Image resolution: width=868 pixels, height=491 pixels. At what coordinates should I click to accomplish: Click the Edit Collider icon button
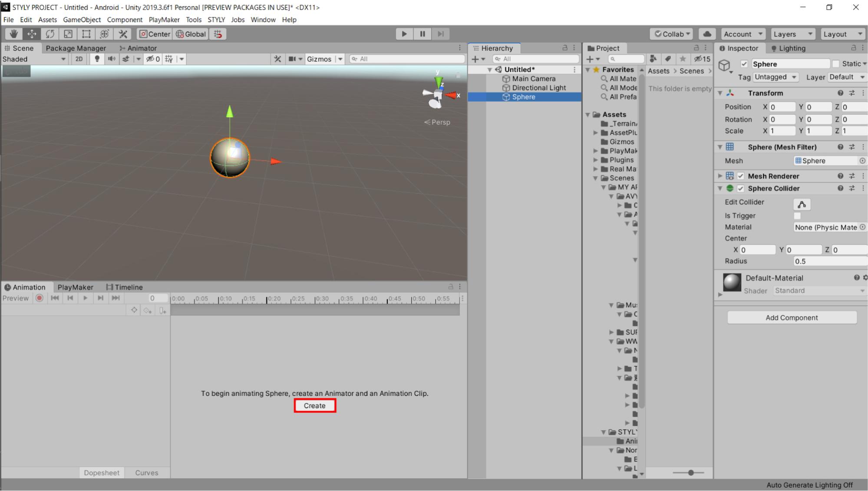coord(802,204)
